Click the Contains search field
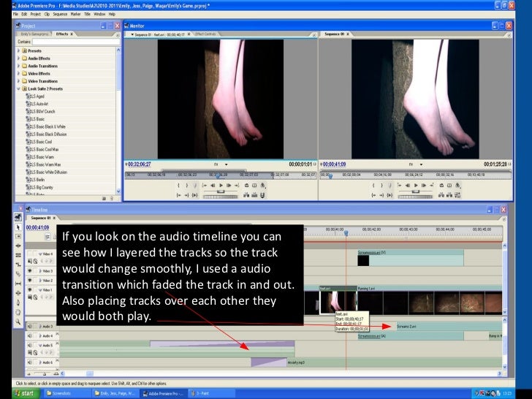Viewport: 532px width, 399px height. [x=76, y=42]
